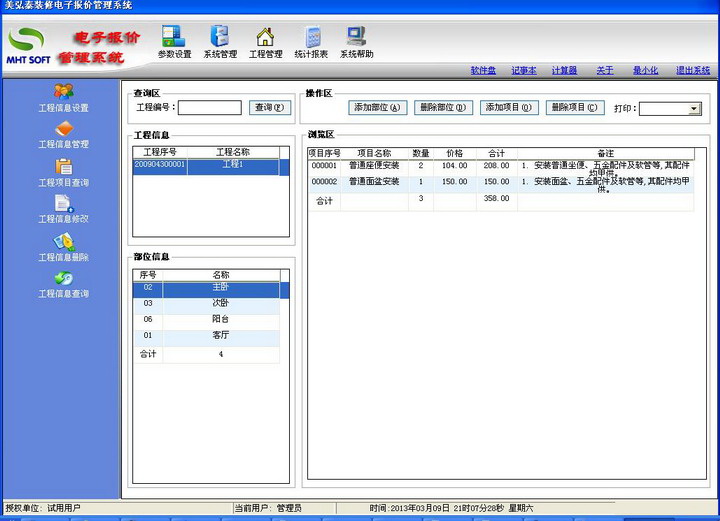
Task: Click the price cell 104.00
Action: point(455,168)
